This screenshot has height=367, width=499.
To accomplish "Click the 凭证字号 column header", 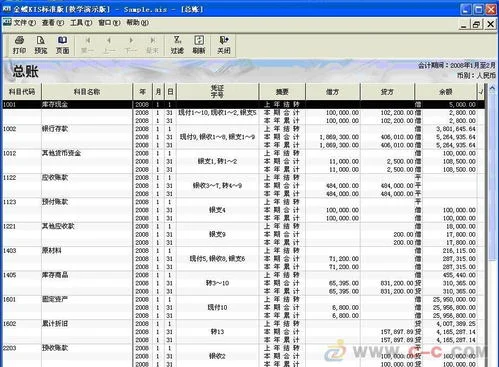I will pos(217,92).
